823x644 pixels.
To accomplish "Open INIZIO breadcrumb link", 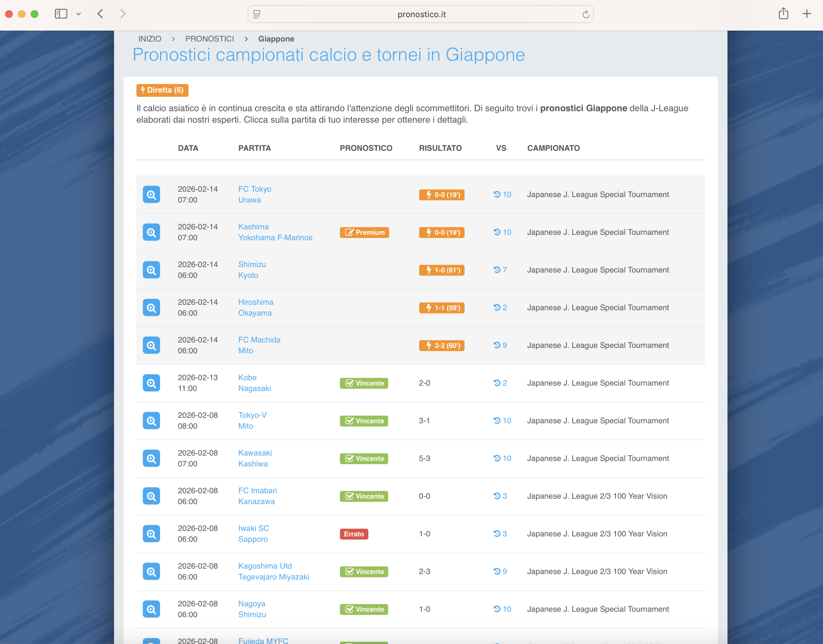I will 150,39.
